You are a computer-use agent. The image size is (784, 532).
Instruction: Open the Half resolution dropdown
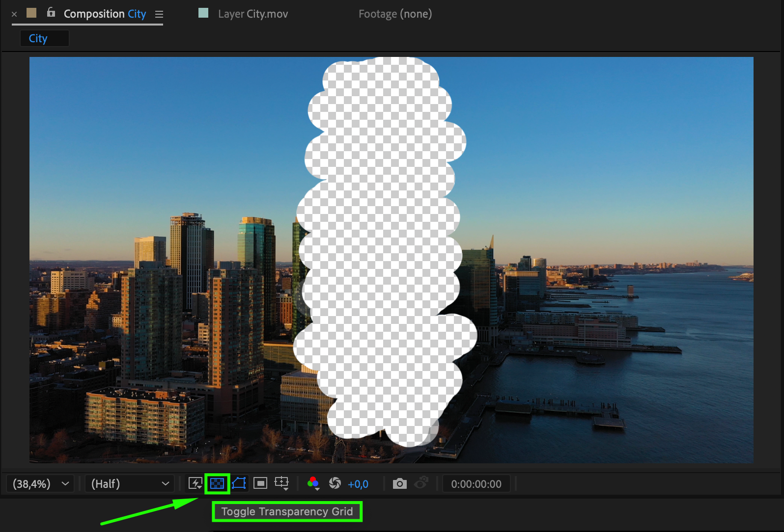coord(130,484)
